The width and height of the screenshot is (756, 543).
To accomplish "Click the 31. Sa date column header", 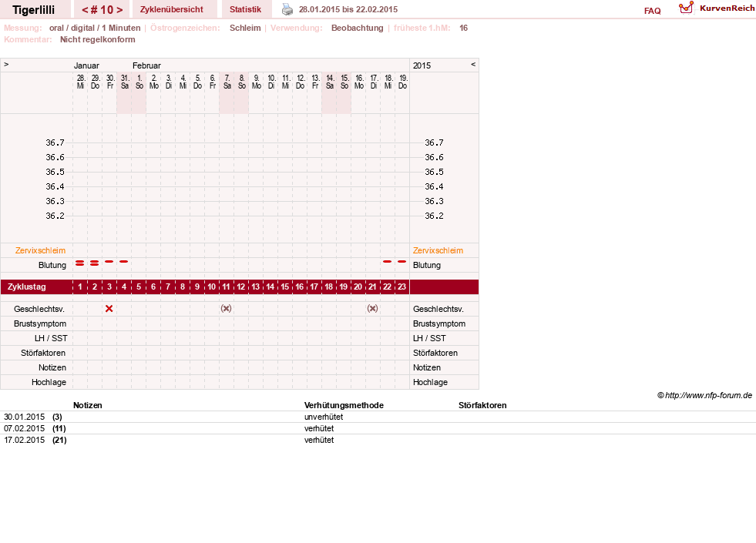I will (125, 82).
